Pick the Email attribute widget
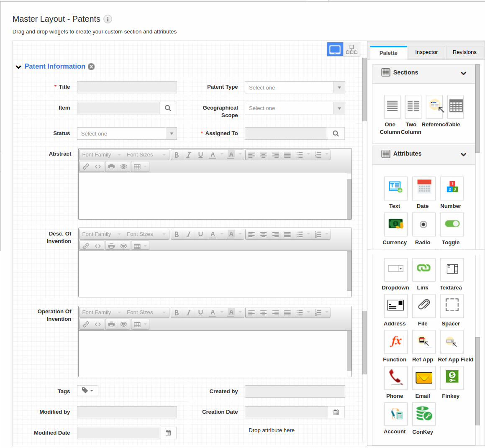The width and height of the screenshot is (485, 448). [x=423, y=378]
